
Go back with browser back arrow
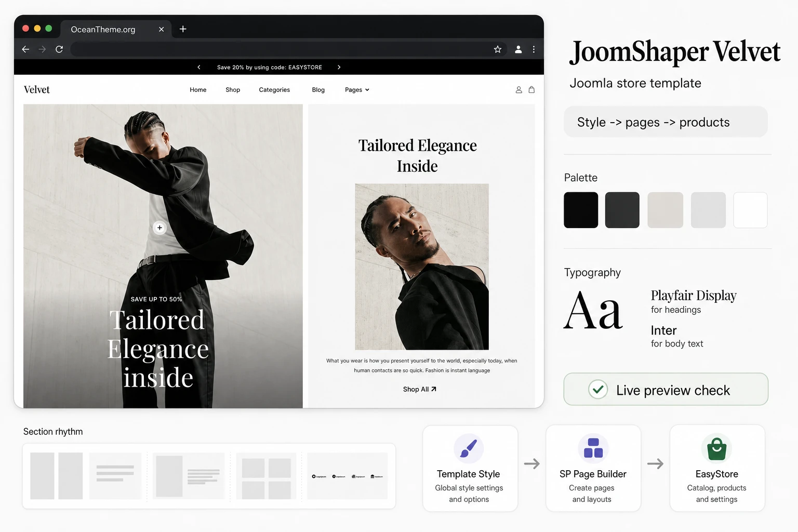coord(25,49)
